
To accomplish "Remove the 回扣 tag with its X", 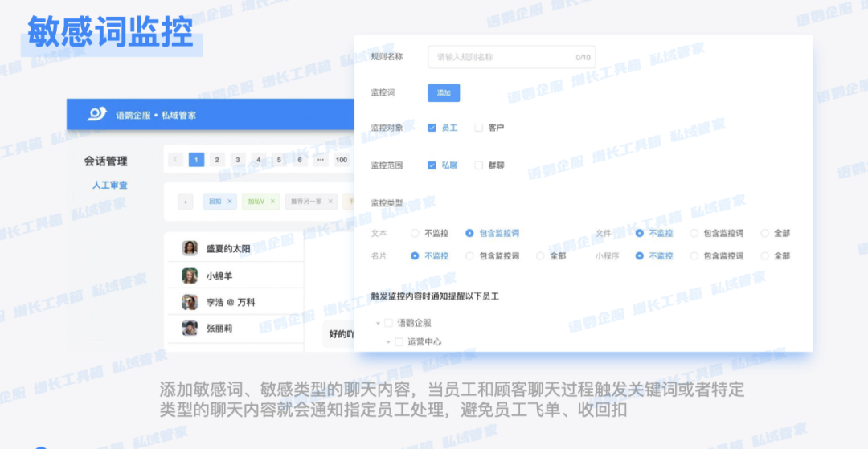I will [x=230, y=202].
